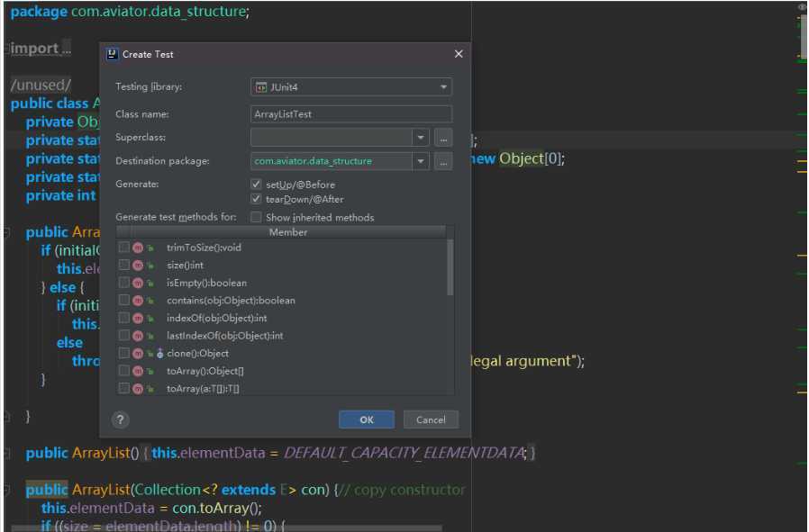Expand the Superclass dropdown arrow

point(421,138)
